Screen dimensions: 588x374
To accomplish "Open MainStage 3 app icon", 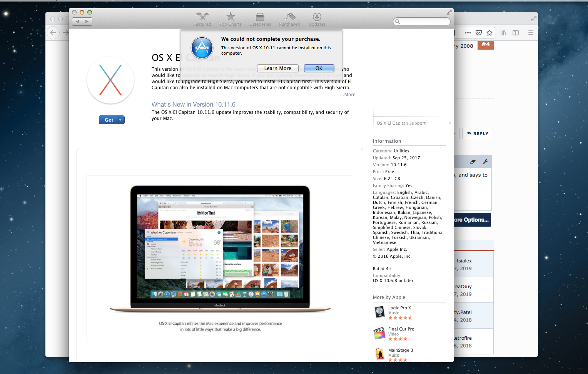I will (380, 354).
